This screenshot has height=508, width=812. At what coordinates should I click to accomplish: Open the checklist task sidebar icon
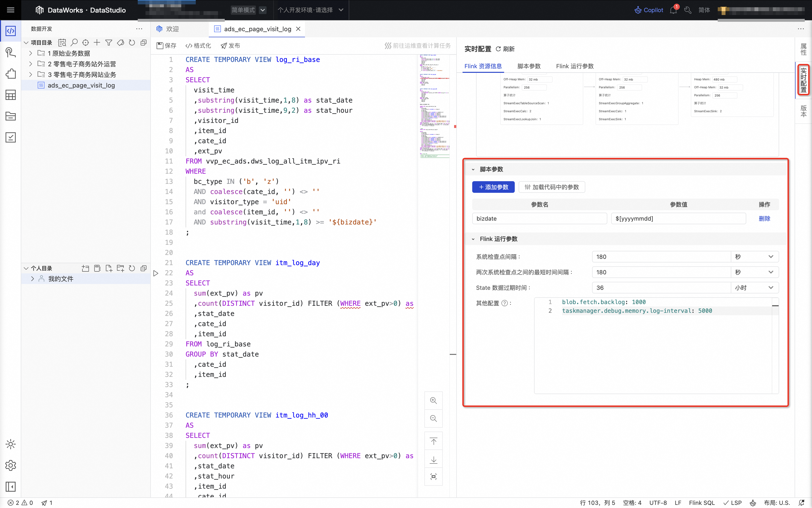click(x=10, y=137)
